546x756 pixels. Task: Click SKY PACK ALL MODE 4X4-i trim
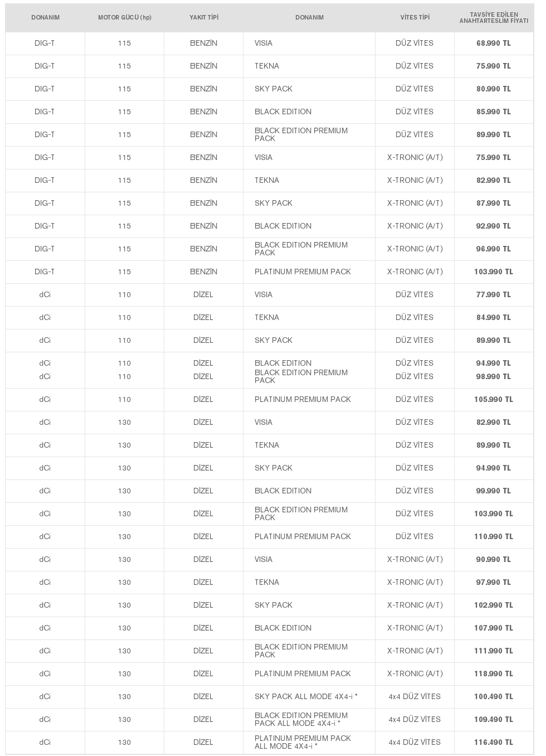tap(306, 696)
